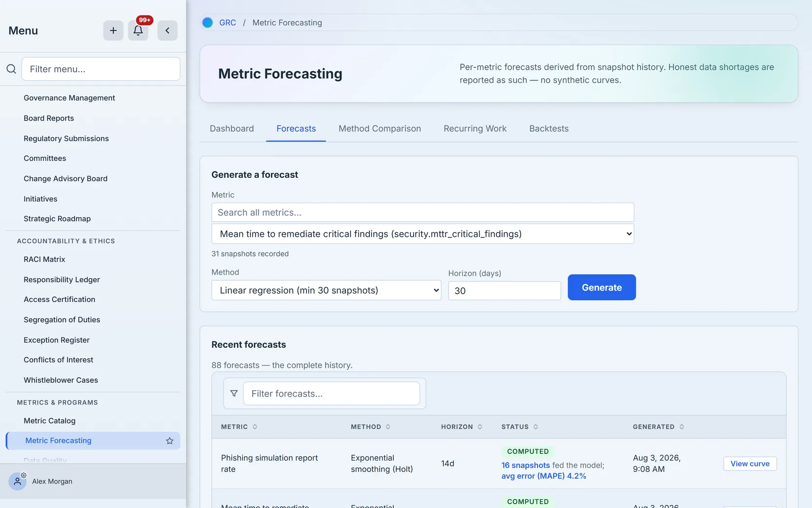The width and height of the screenshot is (812, 508).
Task: Open Initiatives menu item
Action: pyautogui.click(x=41, y=199)
